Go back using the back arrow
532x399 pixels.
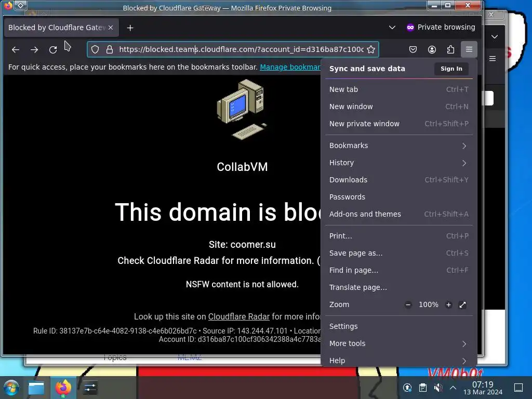[x=15, y=49]
